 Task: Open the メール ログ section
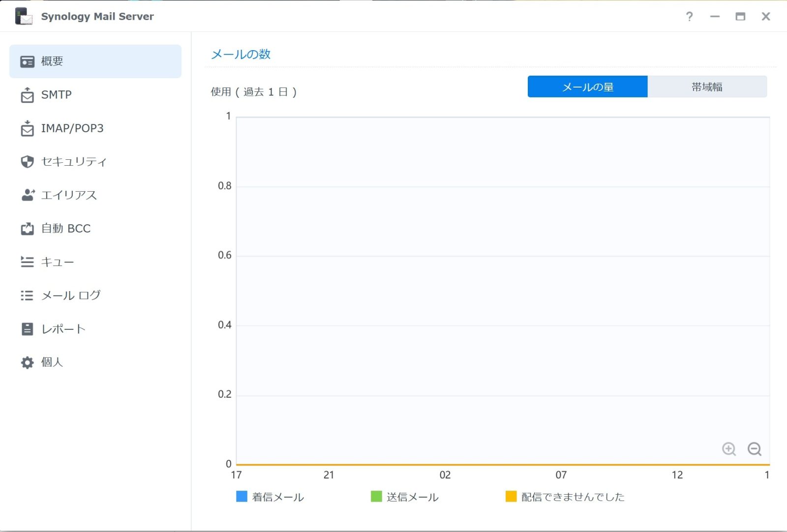[71, 296]
